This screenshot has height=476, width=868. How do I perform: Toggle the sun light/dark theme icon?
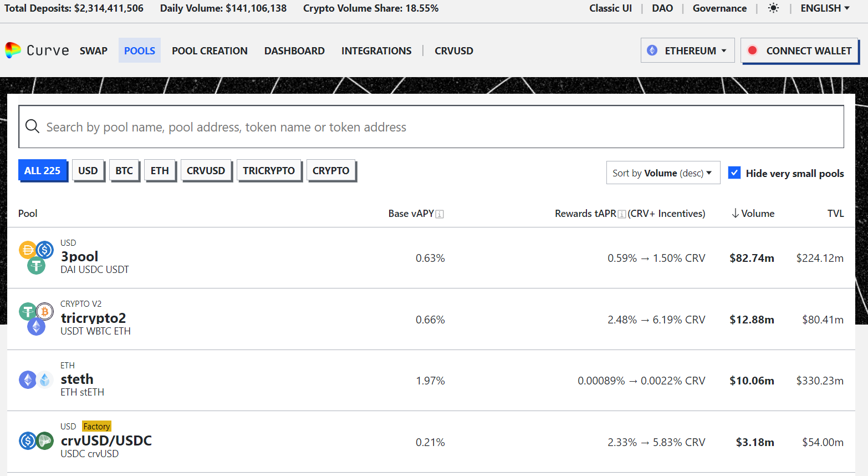pos(773,8)
